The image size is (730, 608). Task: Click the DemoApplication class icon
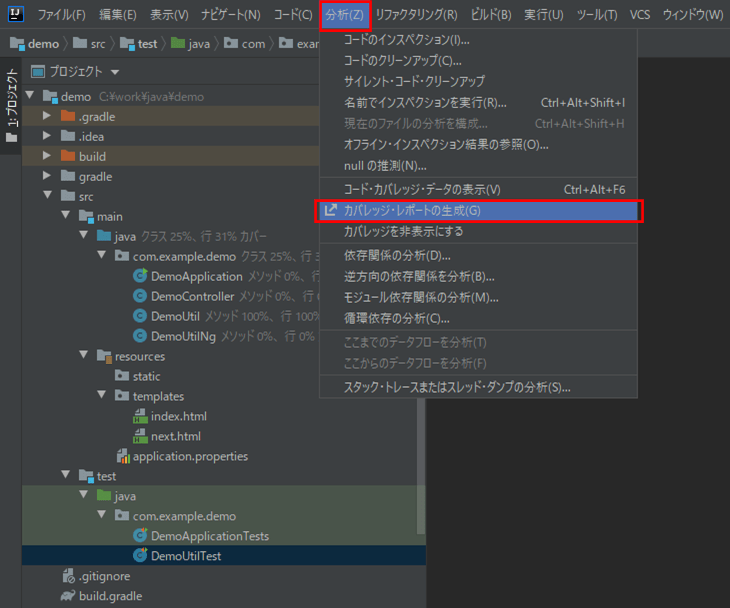coord(141,276)
